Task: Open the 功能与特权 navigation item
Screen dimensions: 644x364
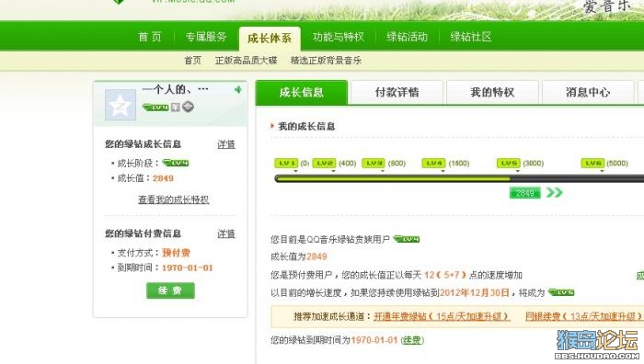Action: click(x=338, y=37)
